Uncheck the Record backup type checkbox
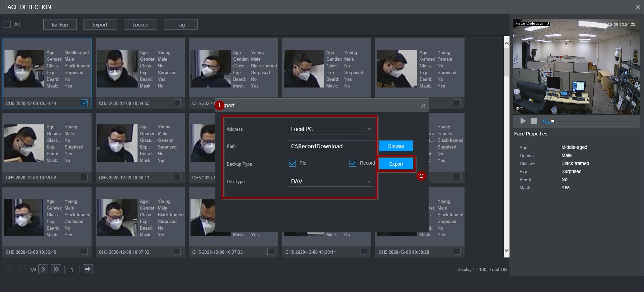This screenshot has width=644, height=292. pos(353,163)
